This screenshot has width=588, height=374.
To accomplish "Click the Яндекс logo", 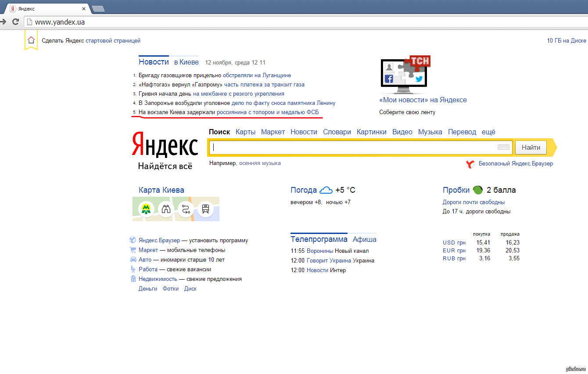I will 165,145.
